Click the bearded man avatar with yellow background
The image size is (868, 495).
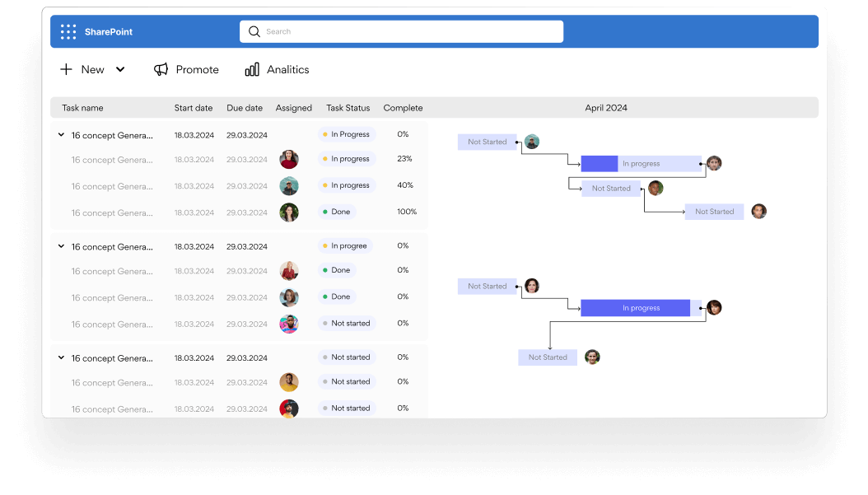289,382
